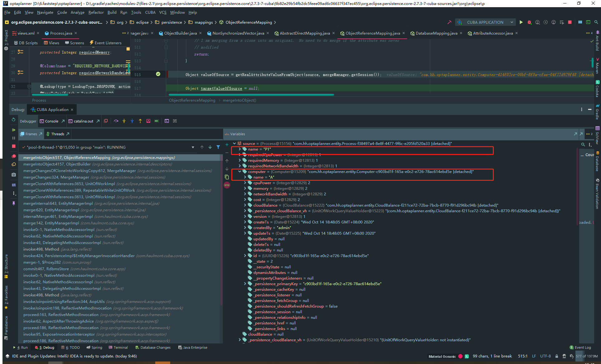This screenshot has height=364, width=601.
Task: Open the Event Log button
Action: tap(580, 347)
